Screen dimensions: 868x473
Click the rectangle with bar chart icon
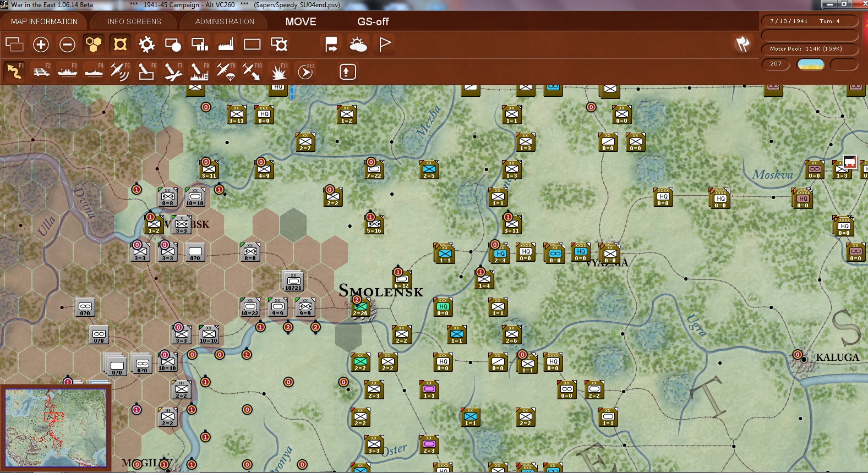point(199,44)
